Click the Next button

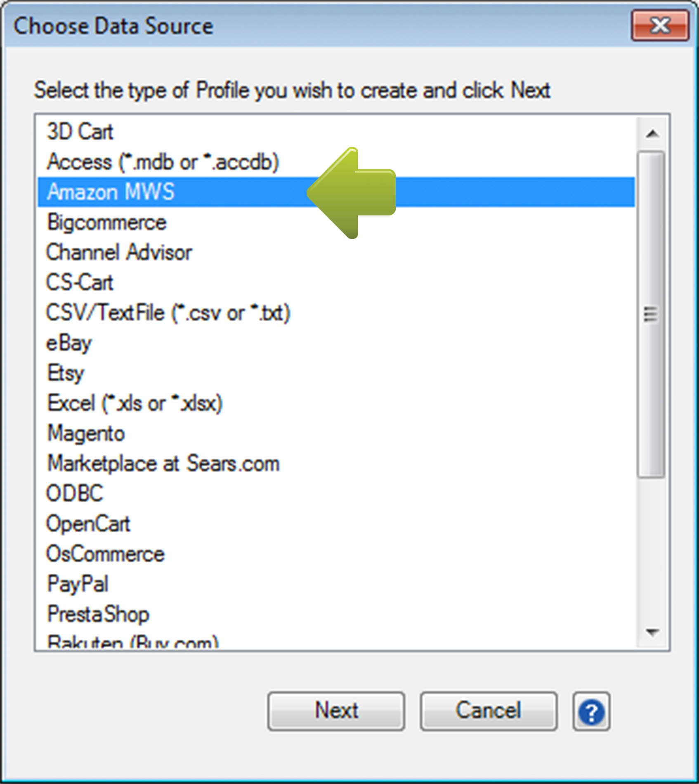336,710
